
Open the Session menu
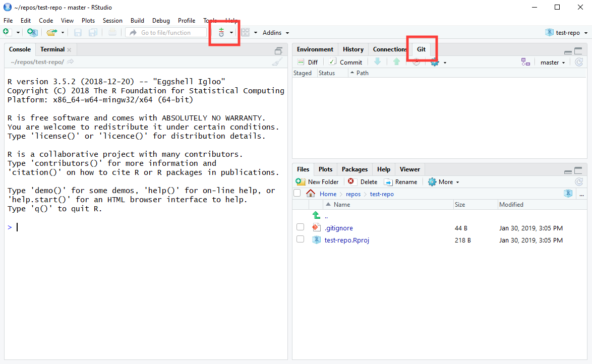112,21
